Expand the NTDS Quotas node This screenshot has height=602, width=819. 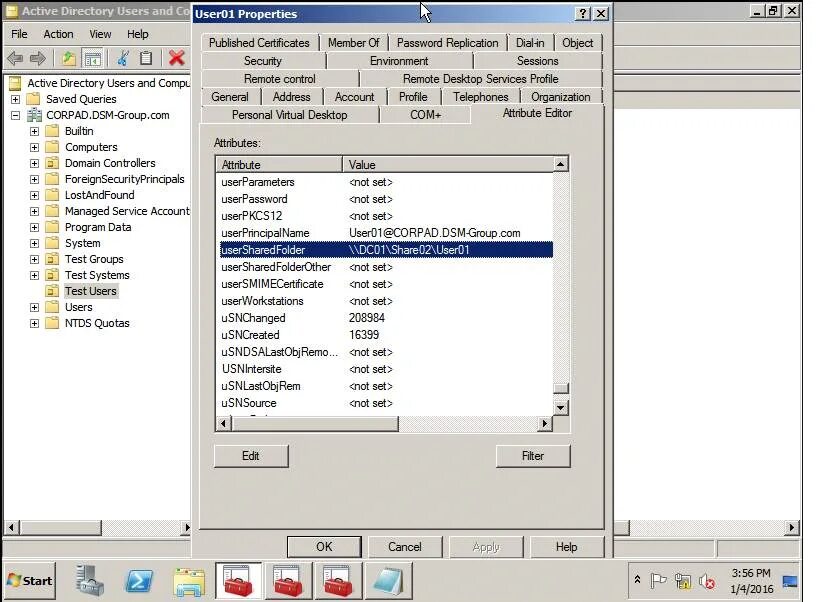coord(34,324)
